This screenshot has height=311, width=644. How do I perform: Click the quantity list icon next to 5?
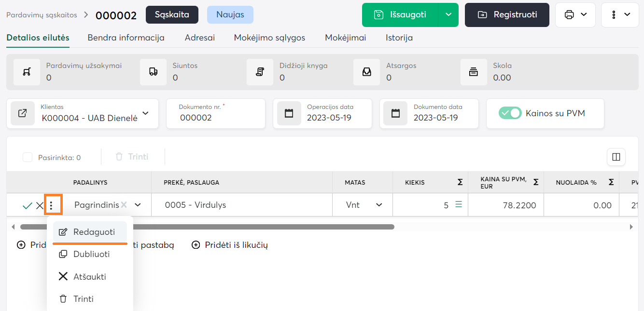coord(459,204)
